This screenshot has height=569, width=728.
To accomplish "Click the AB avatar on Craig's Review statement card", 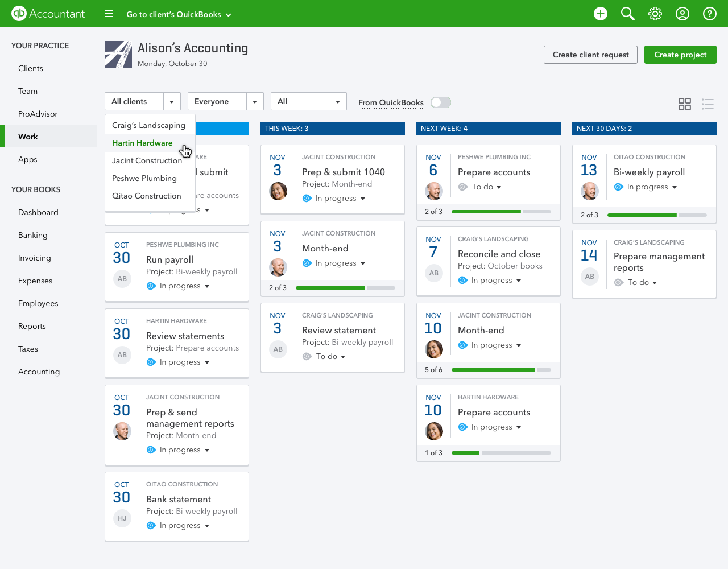I will pyautogui.click(x=278, y=349).
